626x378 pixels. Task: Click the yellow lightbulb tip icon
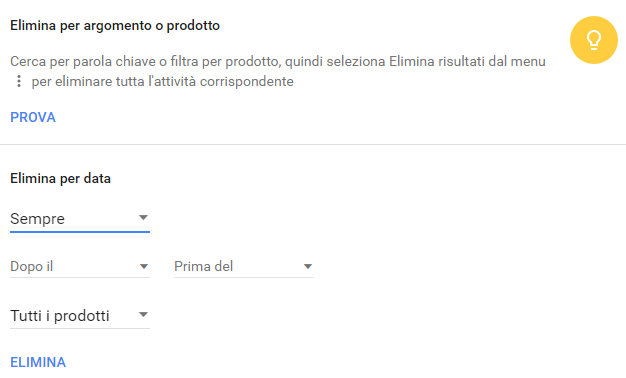(594, 40)
